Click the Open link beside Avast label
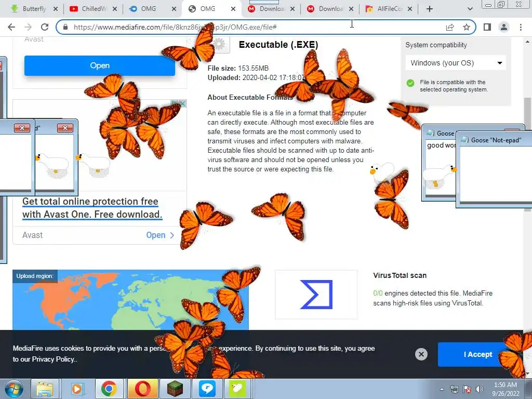The width and height of the screenshot is (532, 399). pos(160,235)
